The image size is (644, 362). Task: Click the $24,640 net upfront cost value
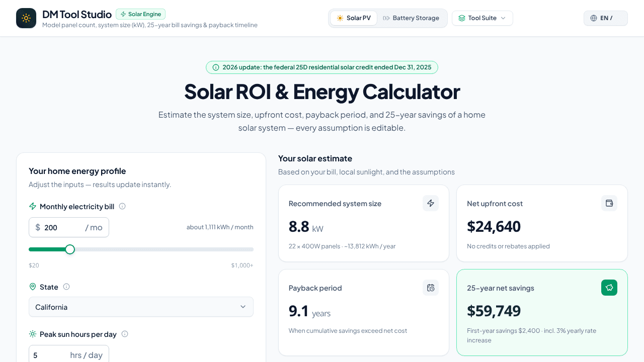(494, 227)
